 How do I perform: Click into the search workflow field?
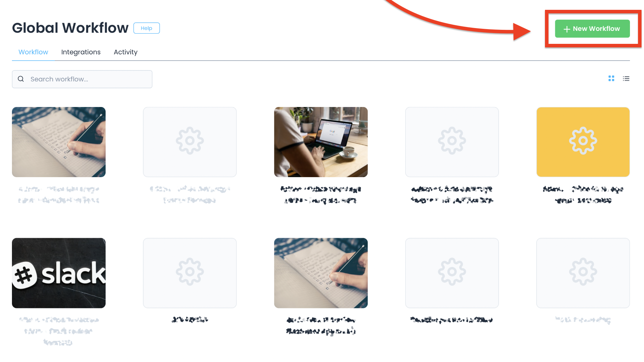82,79
